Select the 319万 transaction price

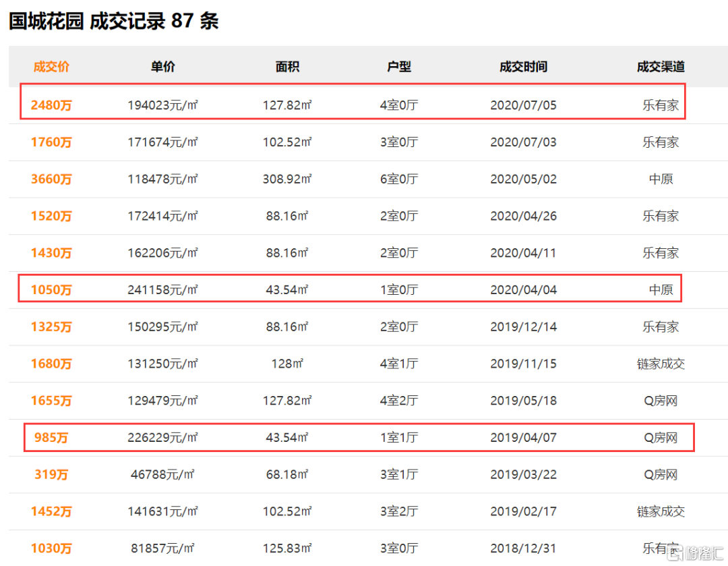(x=51, y=475)
